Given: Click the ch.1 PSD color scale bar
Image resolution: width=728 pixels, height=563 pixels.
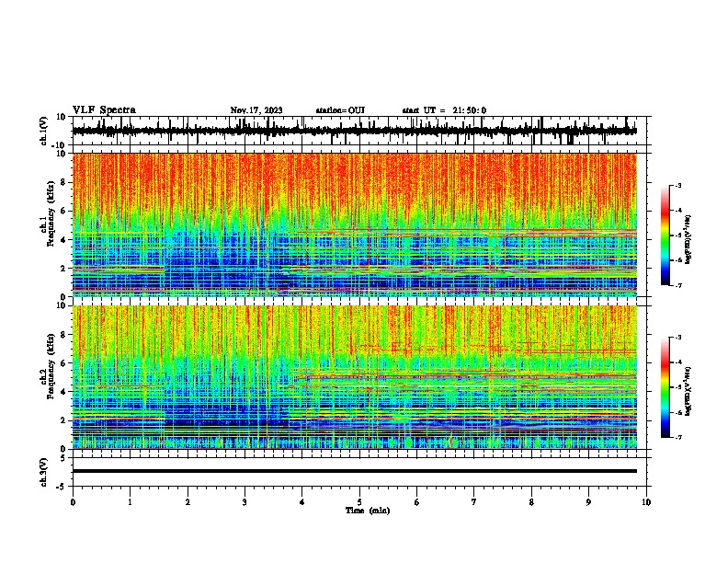Looking at the screenshot, I should point(665,236).
